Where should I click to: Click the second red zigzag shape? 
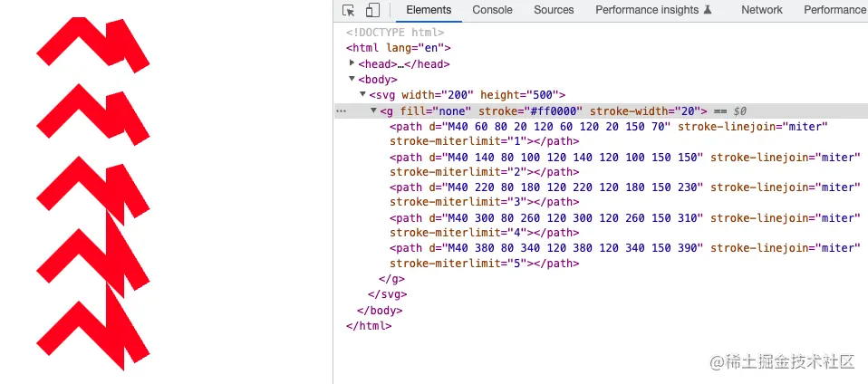(93, 114)
